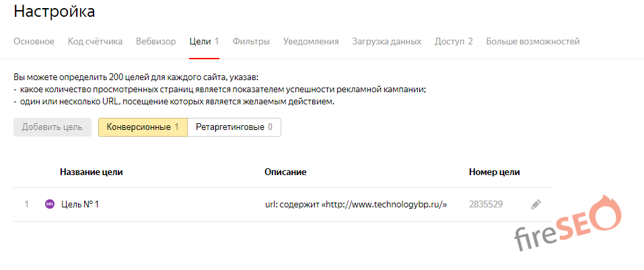
Task: Click the pencil edit icon for Цель № 1
Action: (536, 204)
